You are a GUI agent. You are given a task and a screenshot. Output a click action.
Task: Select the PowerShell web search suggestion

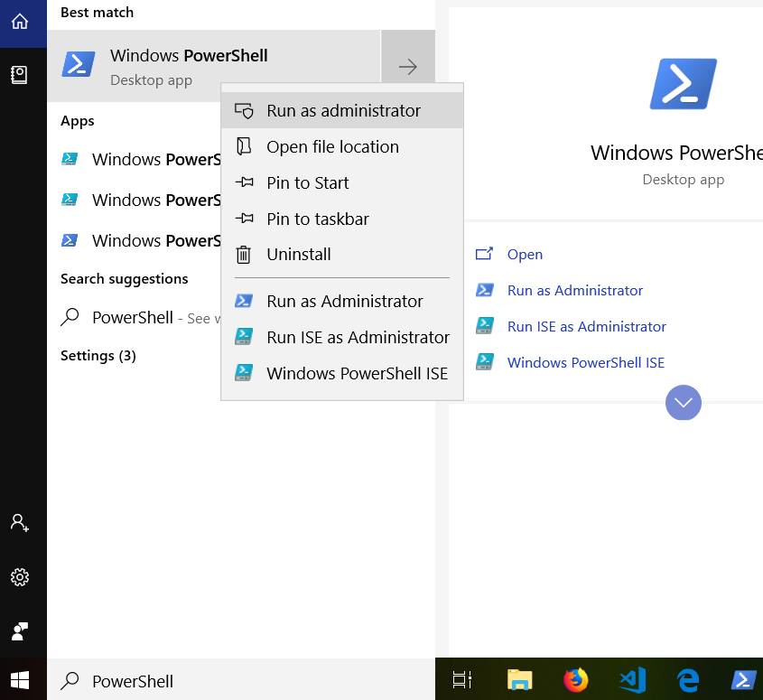tap(141, 317)
